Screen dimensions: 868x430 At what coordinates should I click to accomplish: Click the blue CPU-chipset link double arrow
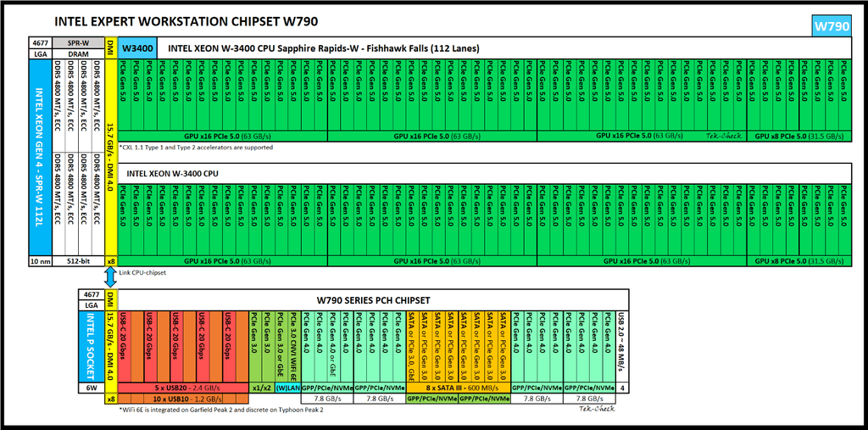[x=110, y=278]
